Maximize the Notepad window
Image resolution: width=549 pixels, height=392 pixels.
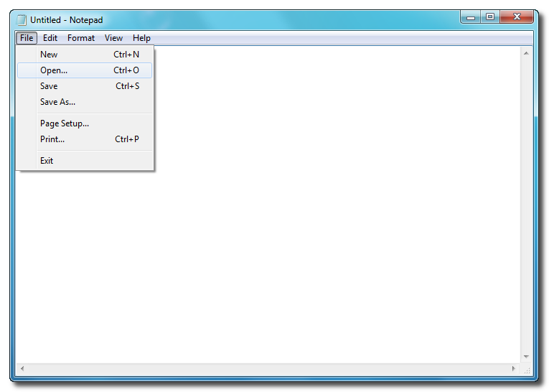point(490,17)
